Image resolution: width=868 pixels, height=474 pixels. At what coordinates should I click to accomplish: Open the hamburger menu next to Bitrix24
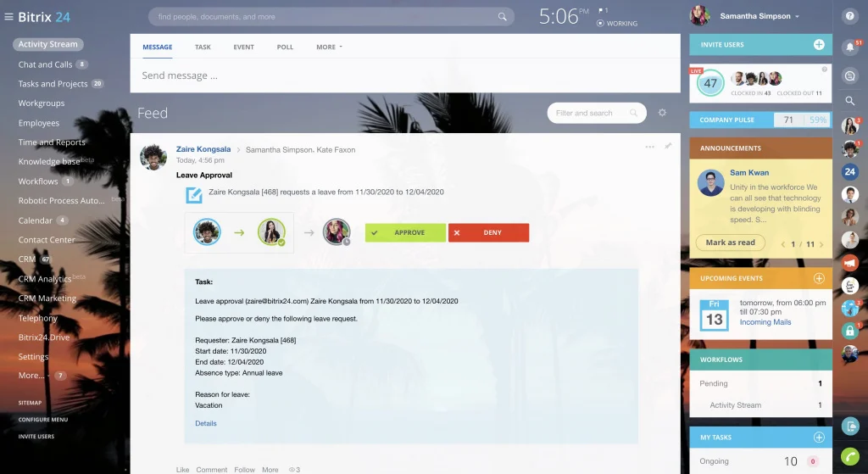point(8,16)
